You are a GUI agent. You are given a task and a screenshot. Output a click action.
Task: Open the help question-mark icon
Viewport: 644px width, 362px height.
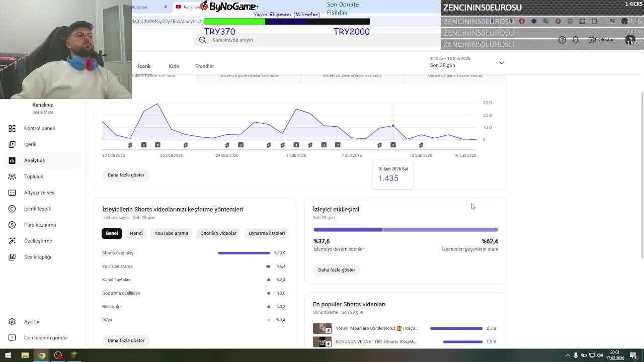562,40
